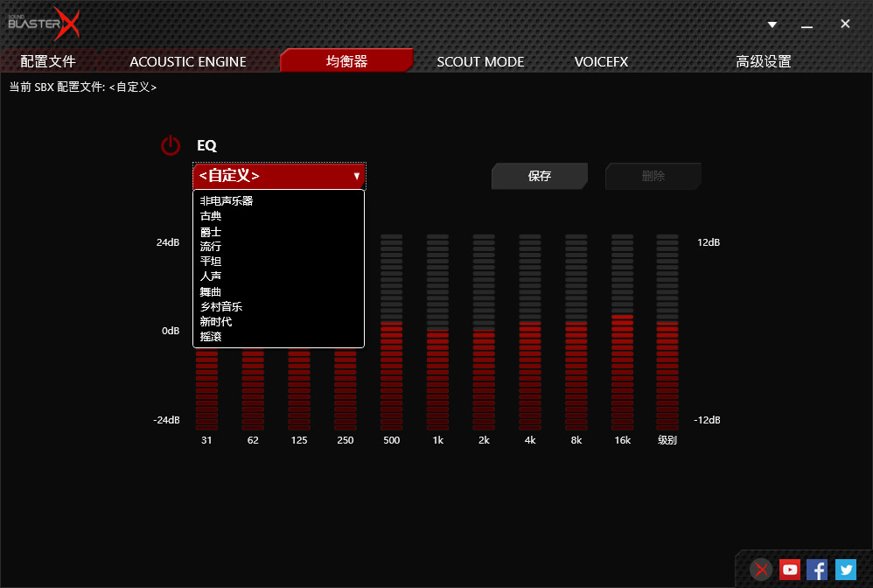Viewport: 873px width, 588px height.
Task: Open the YouTube icon link
Action: click(790, 570)
